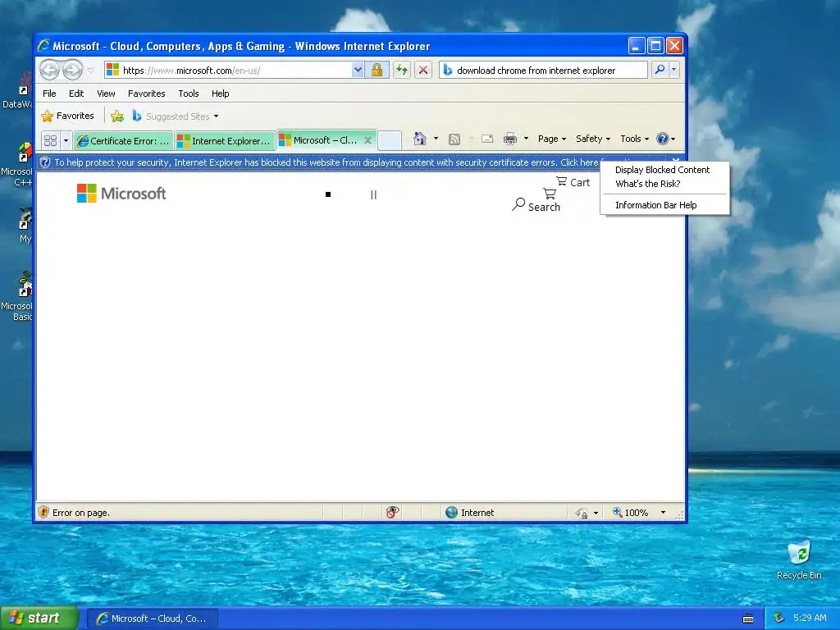Image resolution: width=840 pixels, height=630 pixels.
Task: Run search with the magnifier button
Action: (660, 70)
